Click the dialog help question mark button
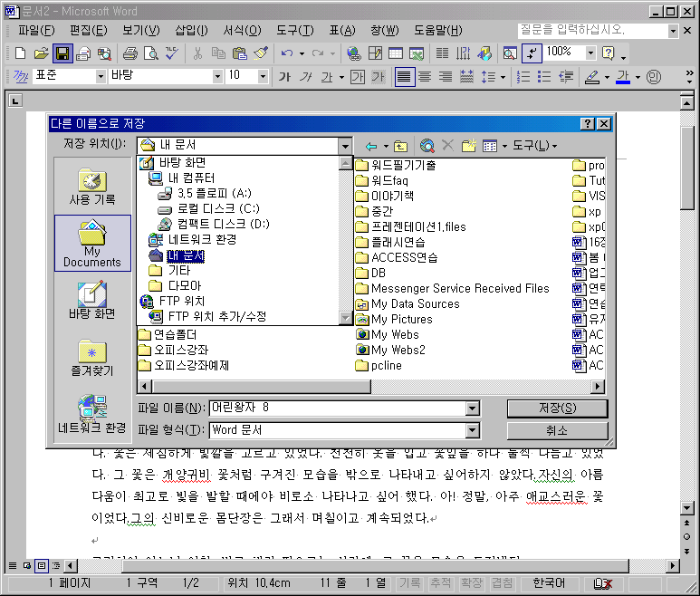700x596 pixels. (x=588, y=124)
